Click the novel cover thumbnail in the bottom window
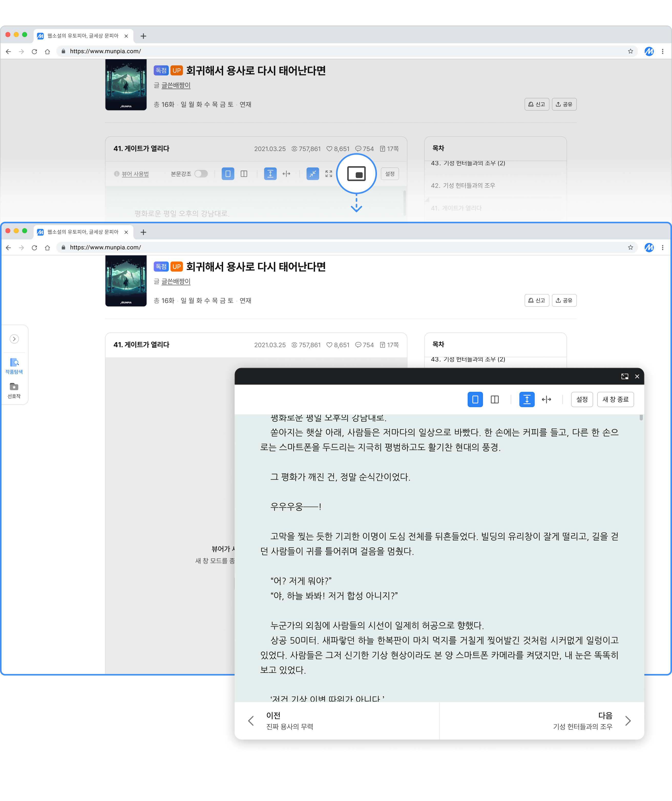The width and height of the screenshot is (672, 801). [126, 281]
